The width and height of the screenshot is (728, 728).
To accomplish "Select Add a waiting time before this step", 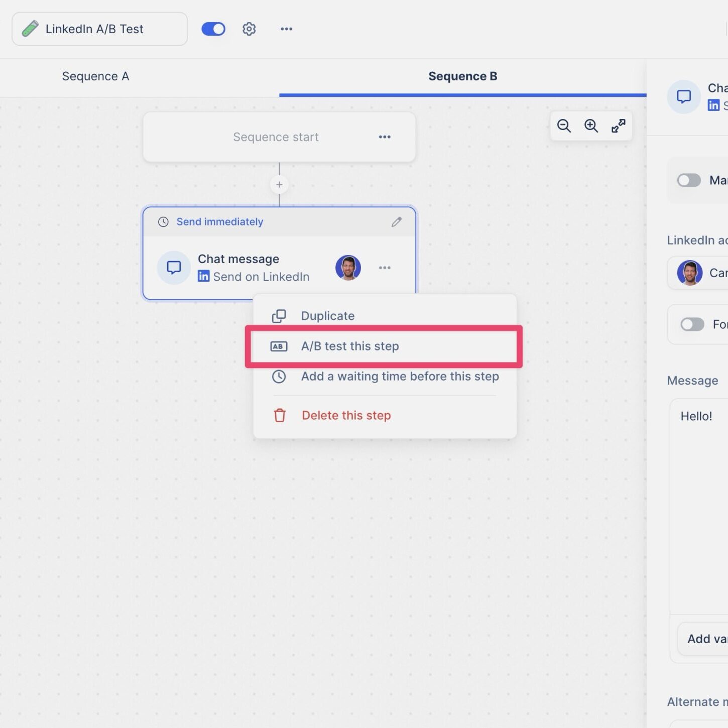I will point(400,377).
